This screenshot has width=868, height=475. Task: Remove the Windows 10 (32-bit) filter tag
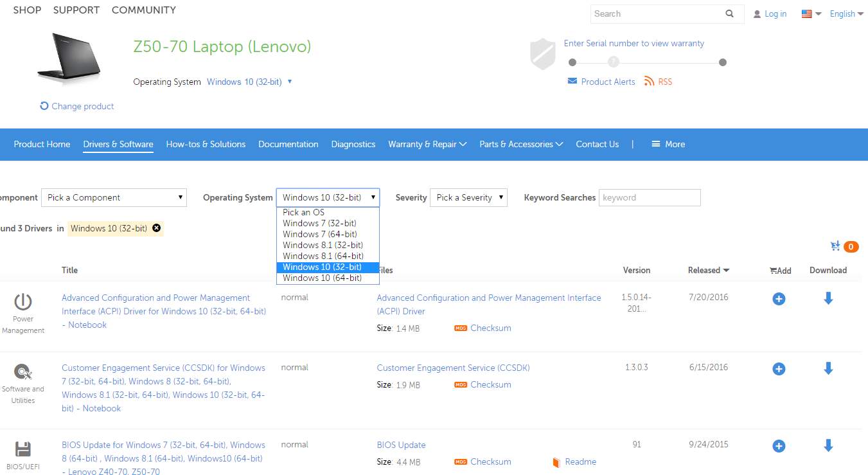point(157,228)
